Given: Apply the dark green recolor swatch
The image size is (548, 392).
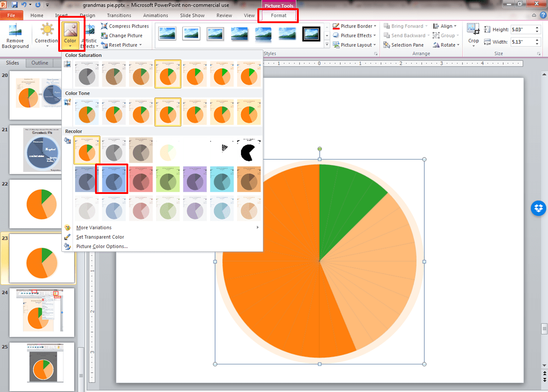Looking at the screenshot, I should (x=168, y=179).
